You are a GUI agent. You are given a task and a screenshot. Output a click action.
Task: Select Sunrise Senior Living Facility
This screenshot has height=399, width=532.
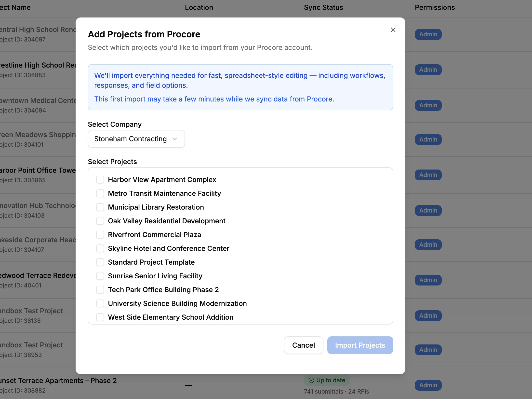click(x=100, y=276)
